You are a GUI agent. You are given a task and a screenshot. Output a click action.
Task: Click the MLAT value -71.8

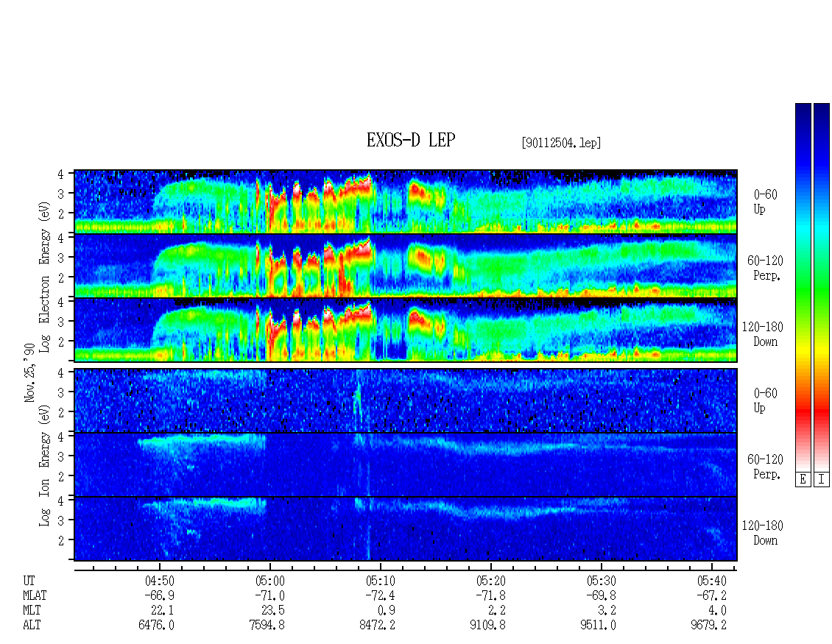pyautogui.click(x=490, y=595)
